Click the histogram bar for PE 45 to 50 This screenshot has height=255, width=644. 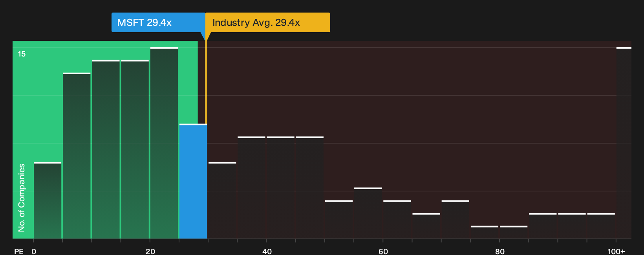(309, 188)
